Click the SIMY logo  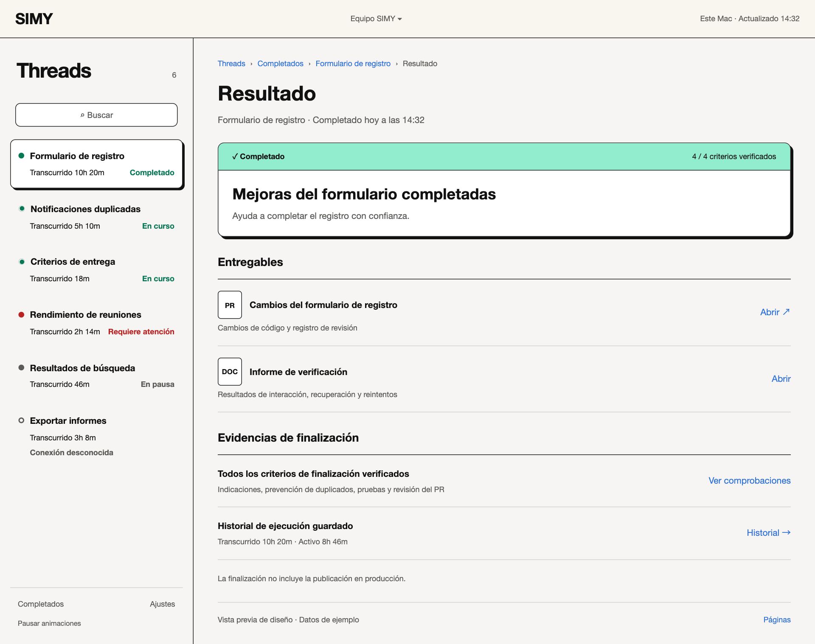[x=34, y=19]
